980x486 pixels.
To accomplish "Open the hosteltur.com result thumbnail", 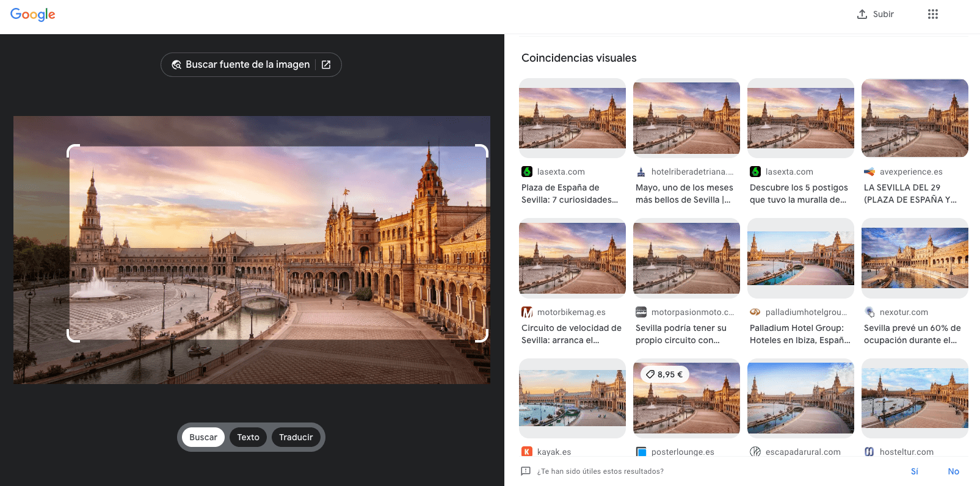I will pos(915,398).
